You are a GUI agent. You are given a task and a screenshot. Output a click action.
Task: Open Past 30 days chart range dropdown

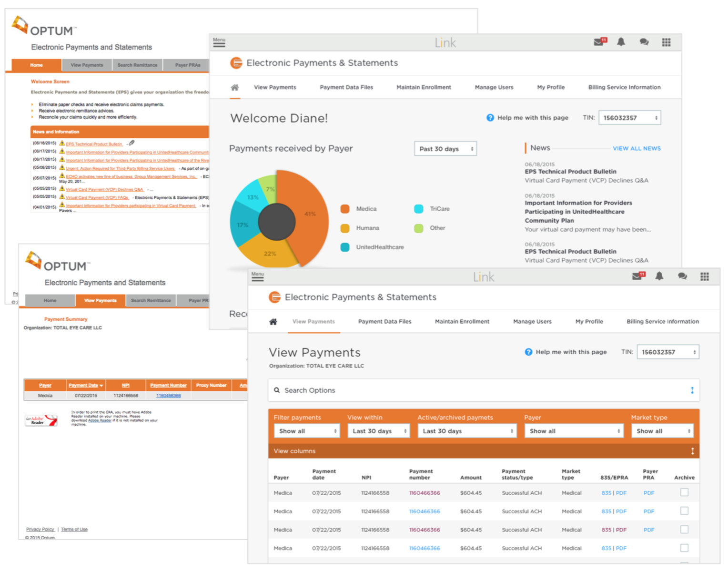[445, 149]
